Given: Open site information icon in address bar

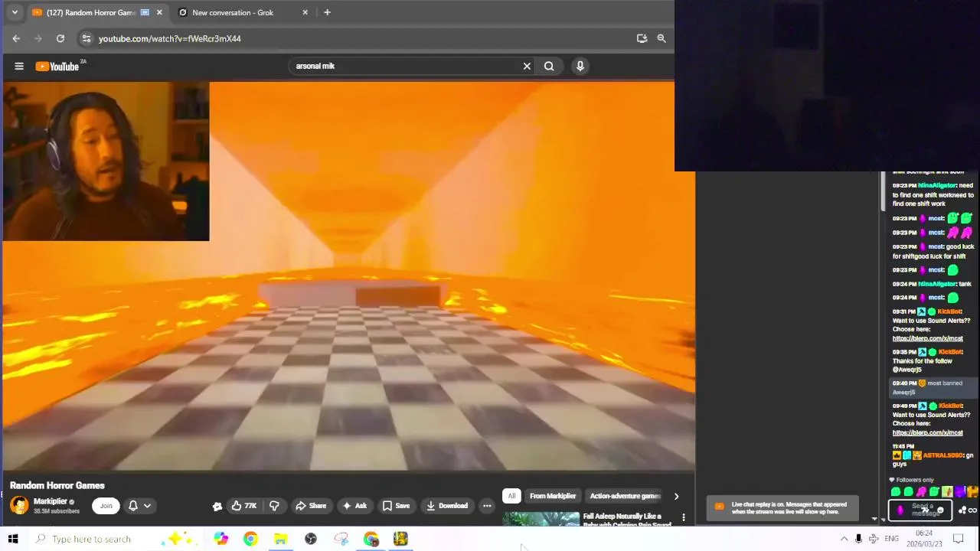Looking at the screenshot, I should pyautogui.click(x=86, y=38).
